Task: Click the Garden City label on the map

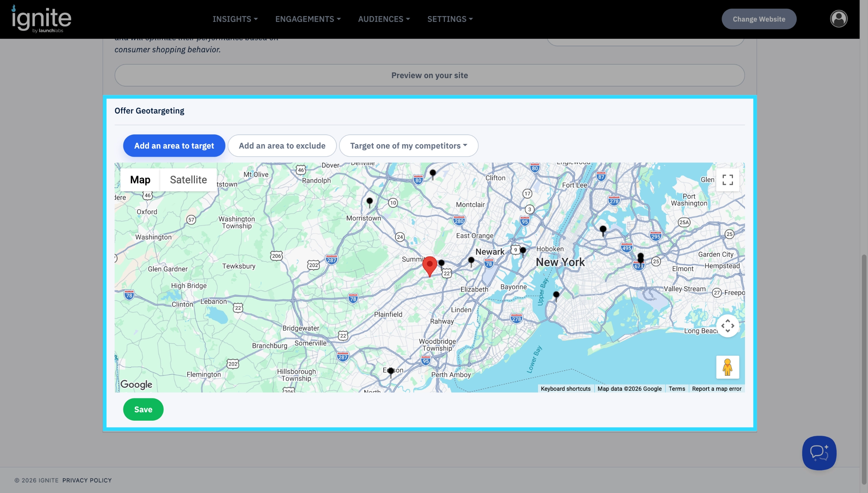Action: coord(716,254)
